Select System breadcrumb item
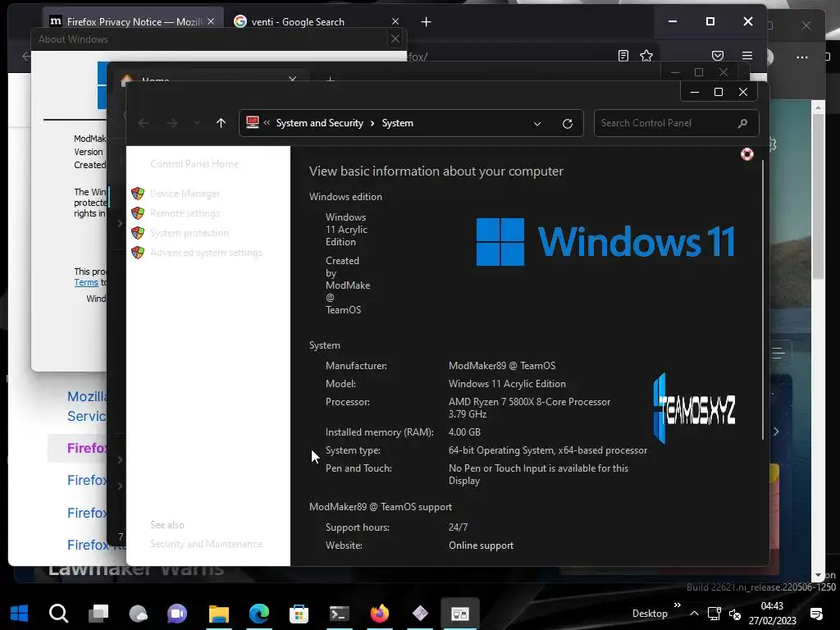This screenshot has height=630, width=840. pos(398,123)
